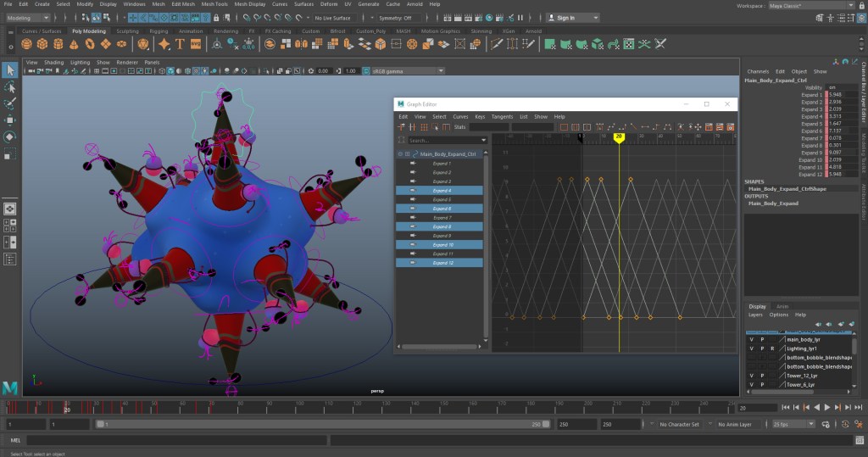Viewport: 868px width, 457px height.
Task: Click the Type text tool shelf icon
Action: (x=180, y=44)
